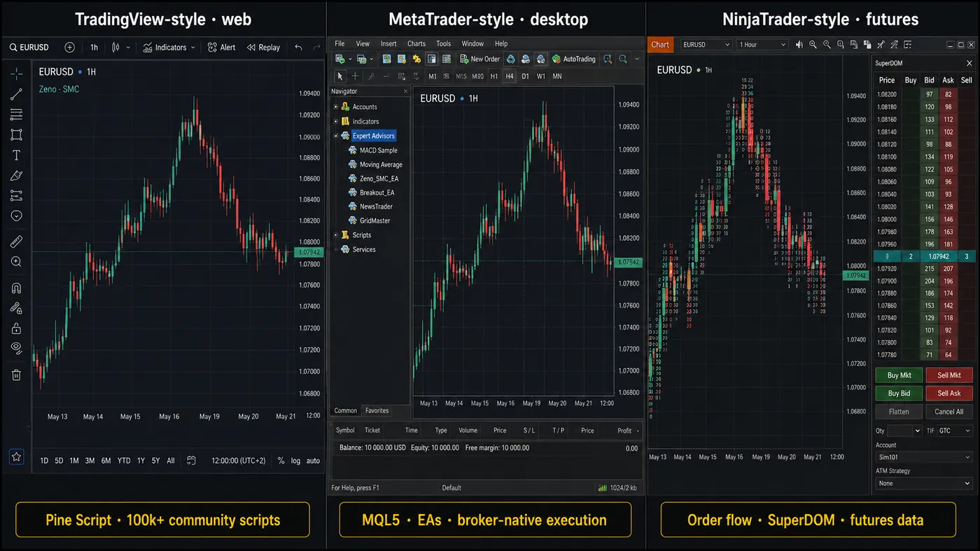This screenshot has height=551, width=980.
Task: Select the YTD date range
Action: point(124,461)
